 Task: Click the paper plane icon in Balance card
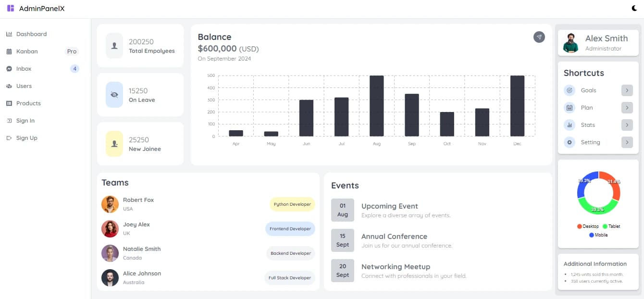pos(539,37)
